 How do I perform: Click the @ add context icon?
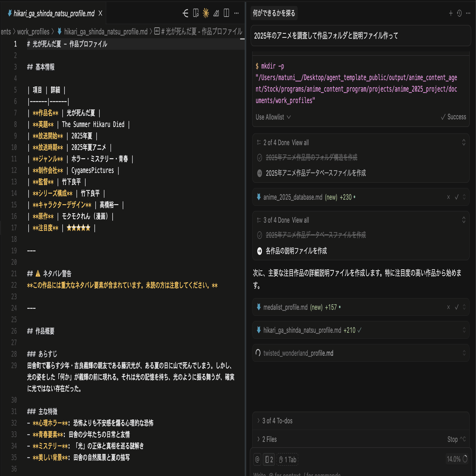257,459
